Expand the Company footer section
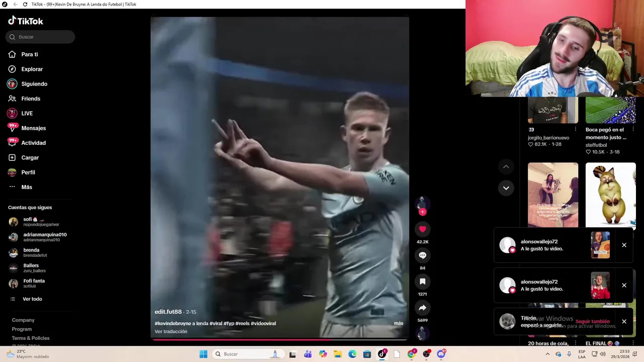The width and height of the screenshot is (644, 362). pos(23,320)
